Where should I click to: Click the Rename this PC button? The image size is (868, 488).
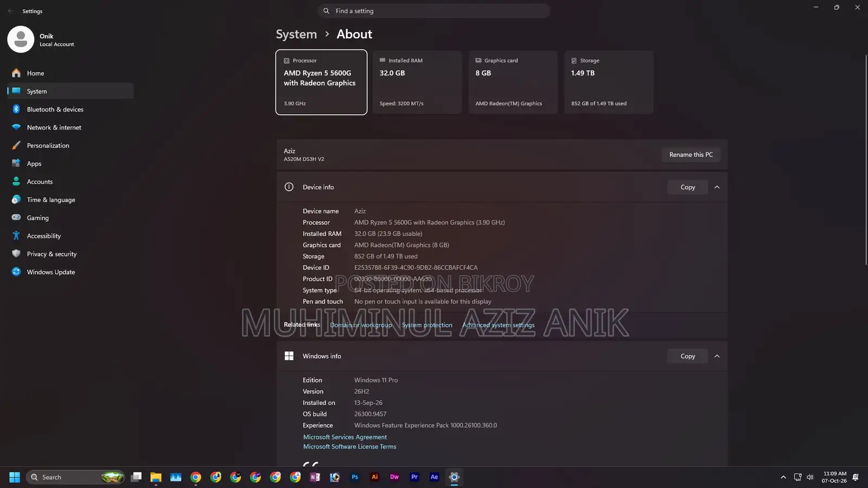(691, 155)
